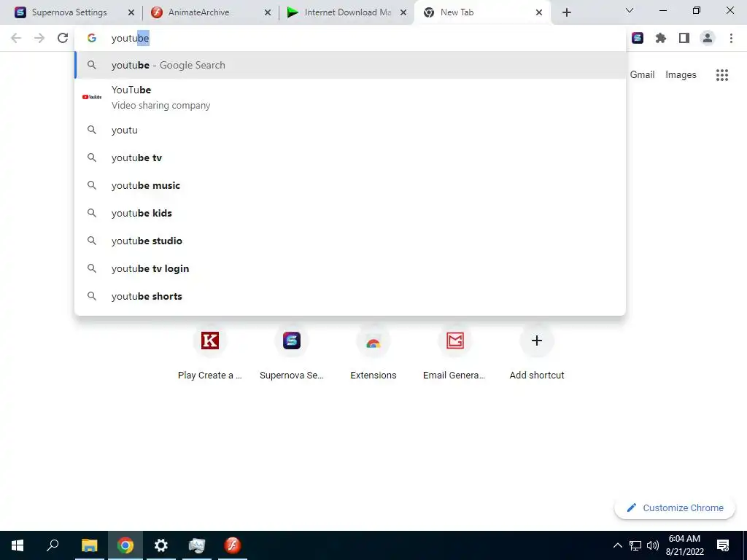The width and height of the screenshot is (747, 560).
Task: Choose the 'youtube shorts' suggestion
Action: pos(350,296)
